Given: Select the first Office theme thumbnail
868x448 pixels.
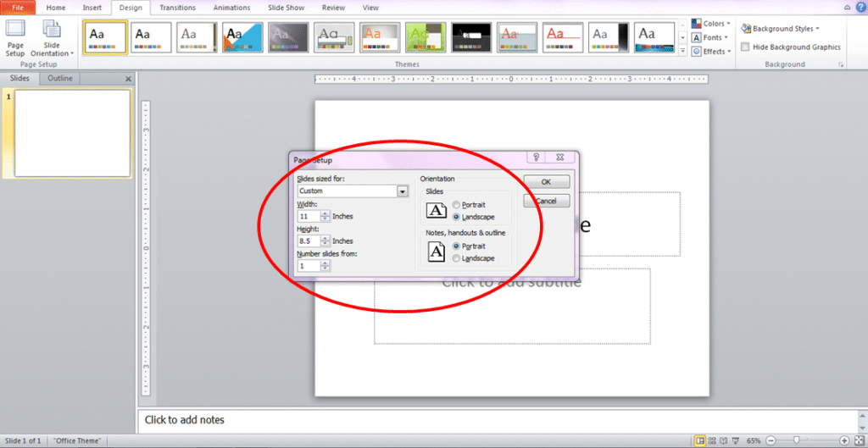Looking at the screenshot, I should tap(105, 37).
